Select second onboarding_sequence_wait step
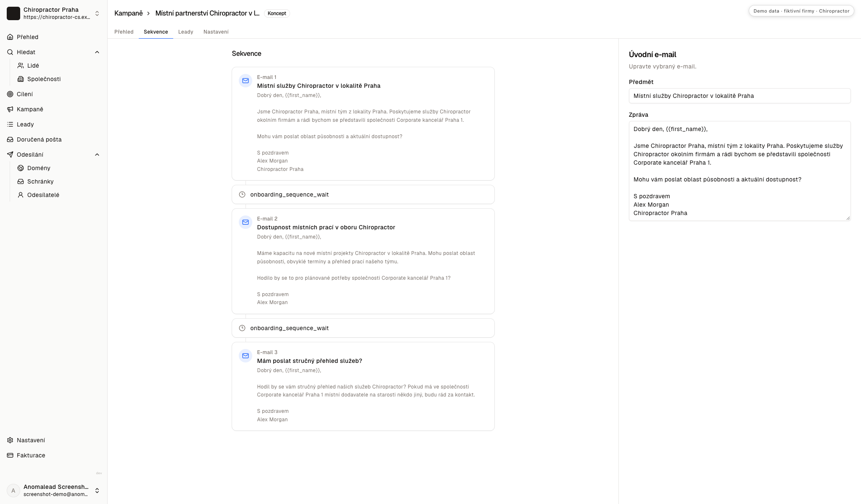Viewport: 861px width, 504px height. pos(363,328)
